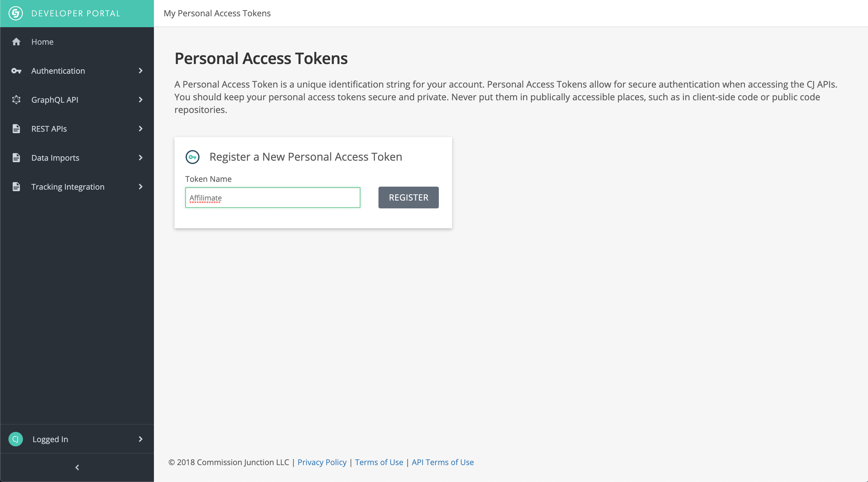The height and width of the screenshot is (482, 868).
Task: Focus the Token Name input field
Action: coord(273,198)
